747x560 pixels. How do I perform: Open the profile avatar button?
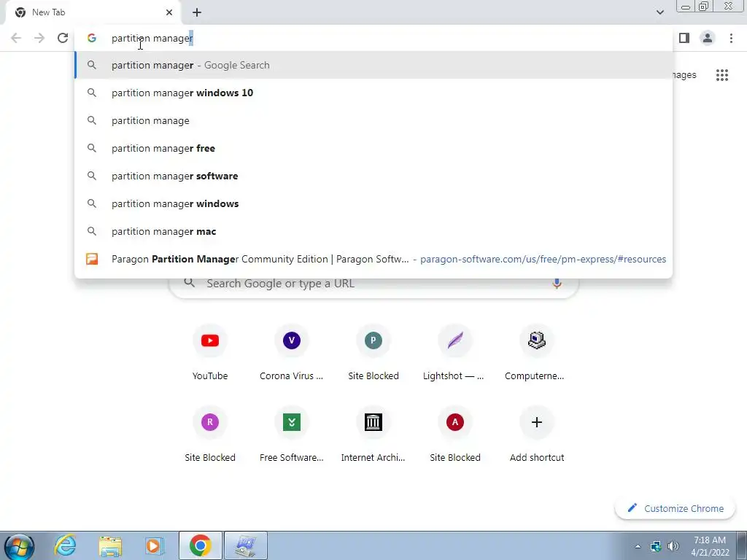708,38
